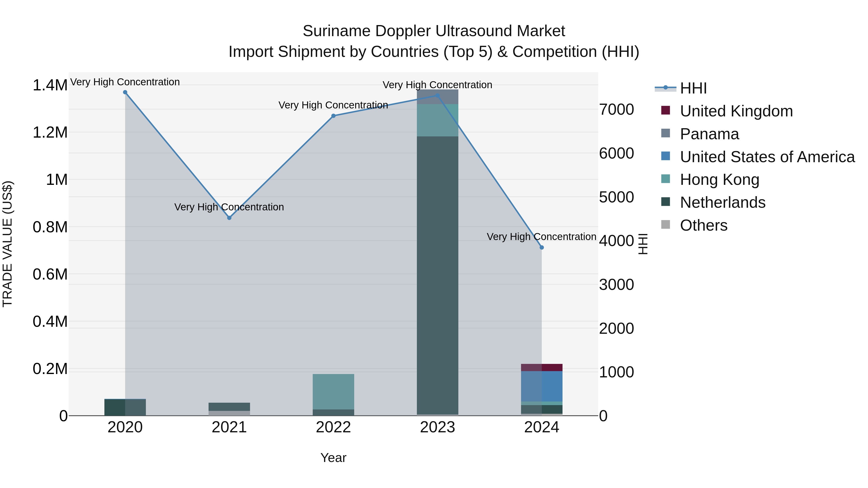Click the vertical HHI axis title
This screenshot has width=868, height=488.
coord(643,244)
